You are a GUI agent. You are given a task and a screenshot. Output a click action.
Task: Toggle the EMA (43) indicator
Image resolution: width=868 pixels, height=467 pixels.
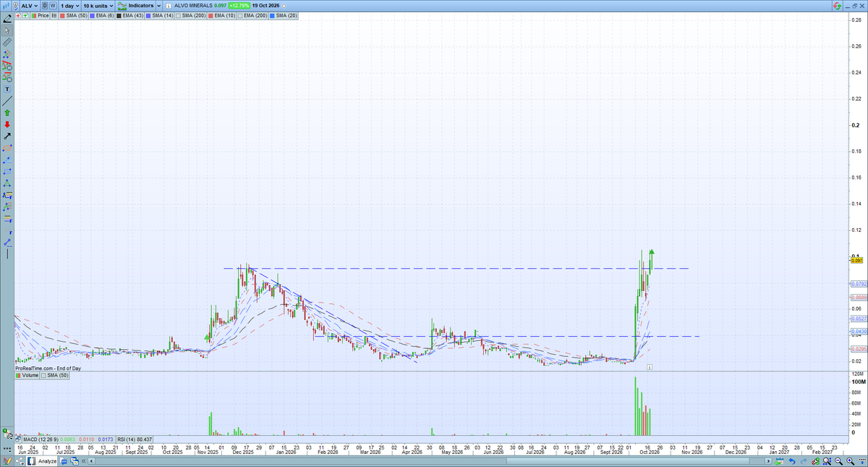coord(129,15)
